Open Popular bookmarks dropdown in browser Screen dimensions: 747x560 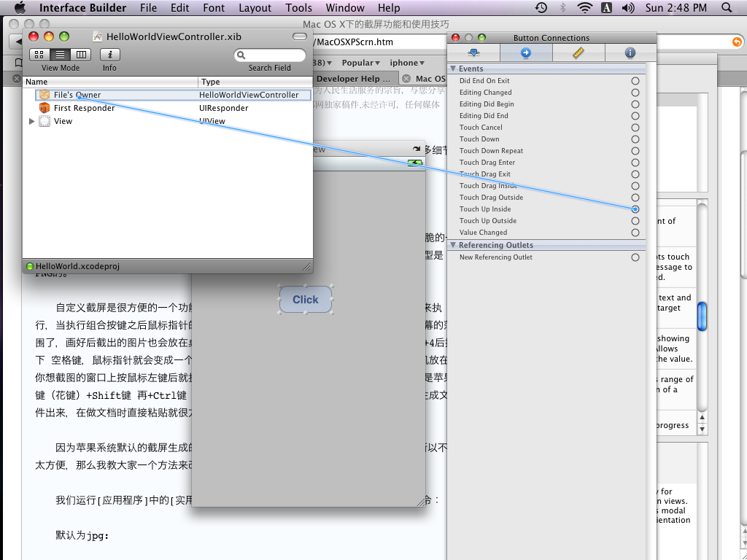(360, 63)
